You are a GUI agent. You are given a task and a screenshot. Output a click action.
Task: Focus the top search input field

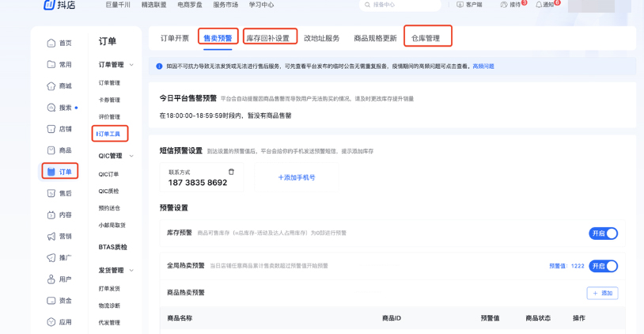click(400, 5)
